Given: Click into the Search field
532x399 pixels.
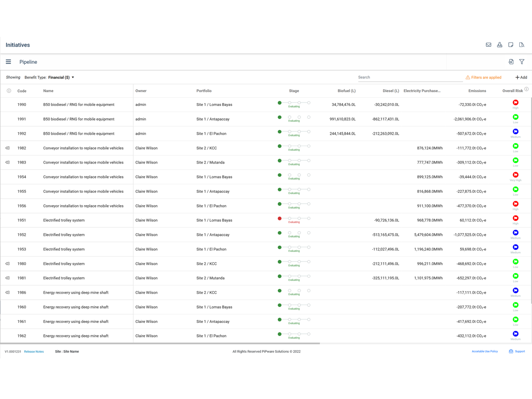Looking at the screenshot, I should tap(409, 78).
